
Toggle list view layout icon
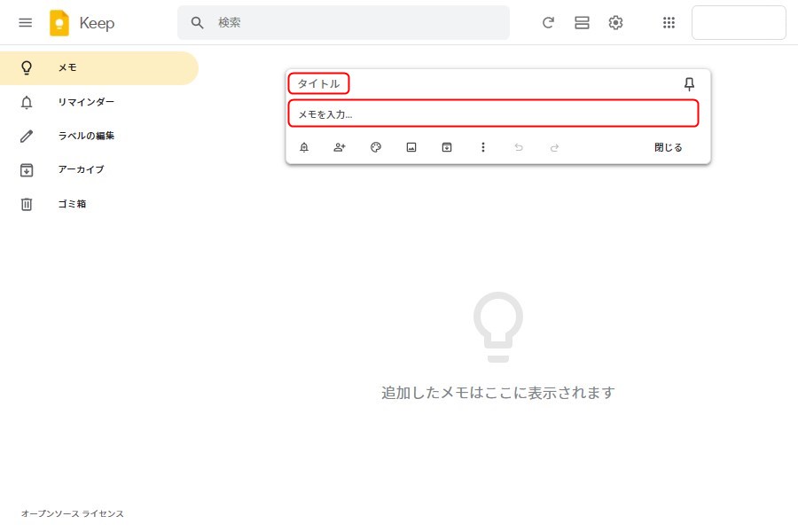pyautogui.click(x=582, y=23)
